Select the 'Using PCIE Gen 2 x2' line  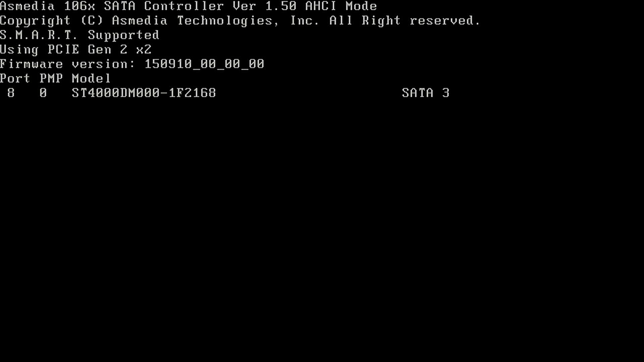(76, 50)
